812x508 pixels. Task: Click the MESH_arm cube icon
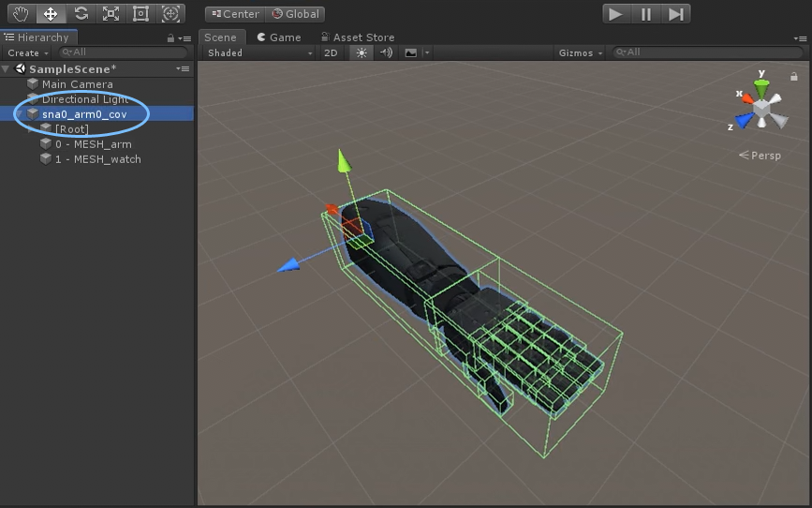tap(46, 143)
